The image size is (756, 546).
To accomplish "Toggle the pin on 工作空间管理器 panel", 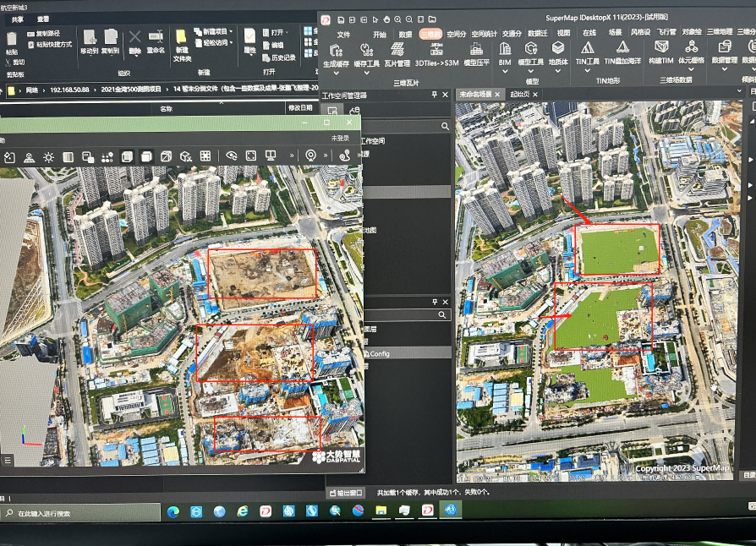I will (x=435, y=95).
